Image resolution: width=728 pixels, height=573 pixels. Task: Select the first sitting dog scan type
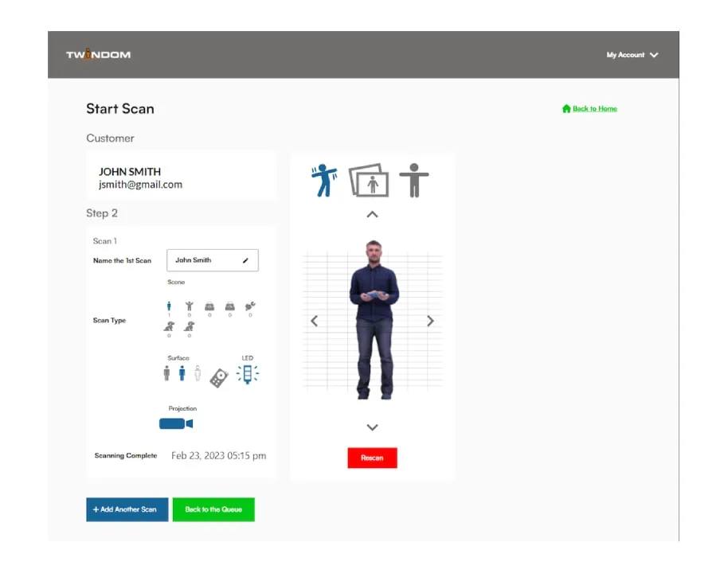[x=169, y=326]
